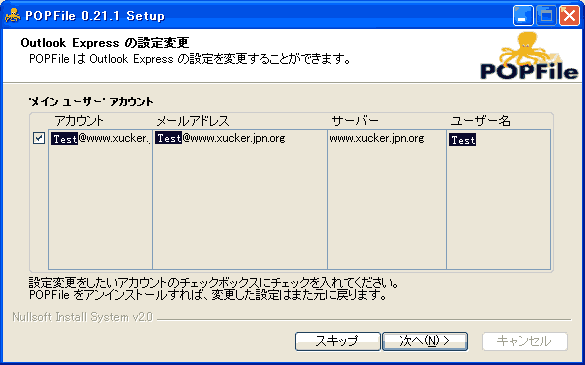Click the メールアドレス column header

[193, 121]
